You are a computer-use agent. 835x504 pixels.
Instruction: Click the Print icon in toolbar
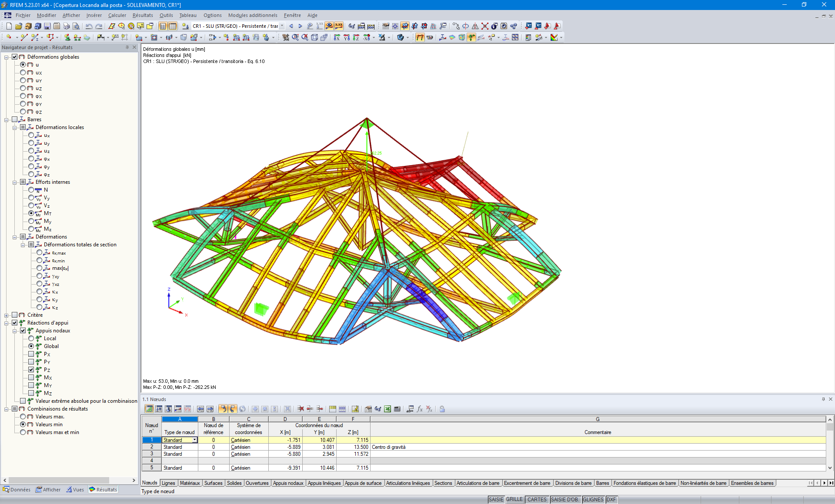click(66, 26)
